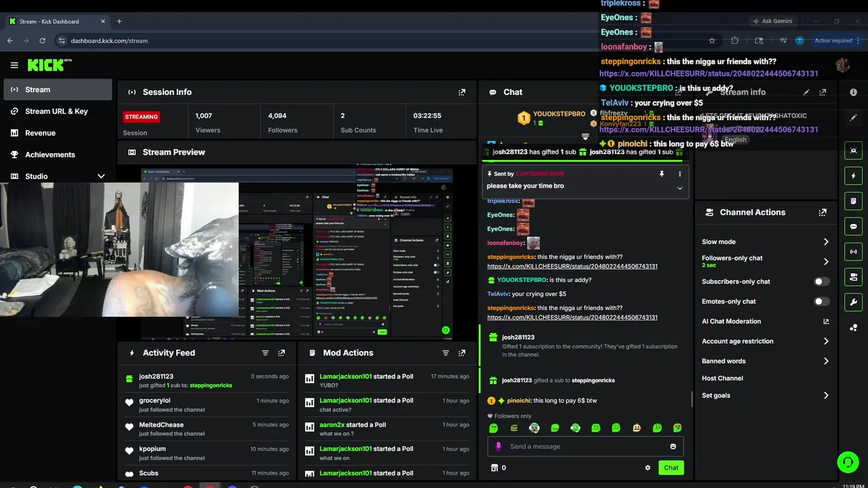Image resolution: width=868 pixels, height=488 pixels.
Task: Collapse the pinned message chevron
Action: click(679, 188)
